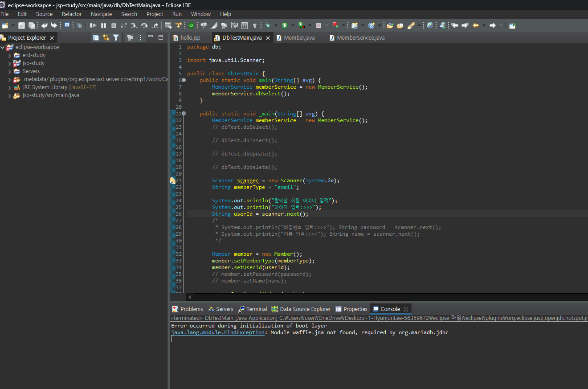Image resolution: width=588 pixels, height=389 pixels.
Task: Click the Open Web Browser globe icon
Action: (430, 25)
